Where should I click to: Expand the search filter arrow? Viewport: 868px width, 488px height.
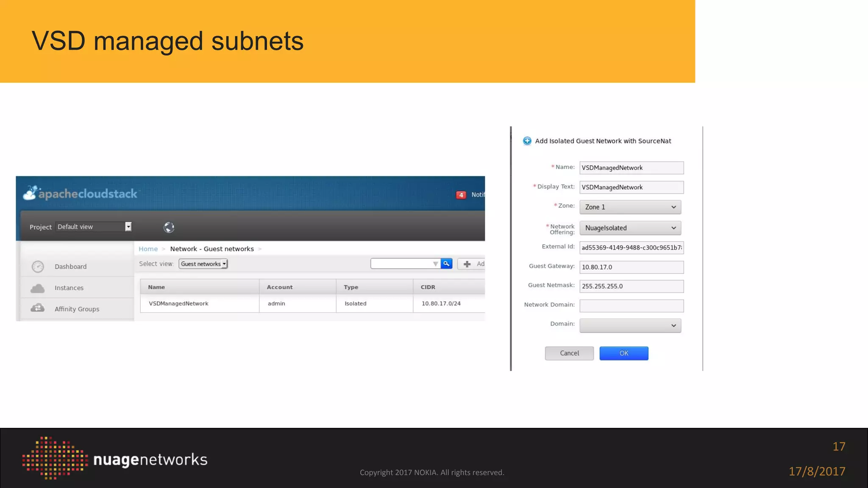coord(435,264)
